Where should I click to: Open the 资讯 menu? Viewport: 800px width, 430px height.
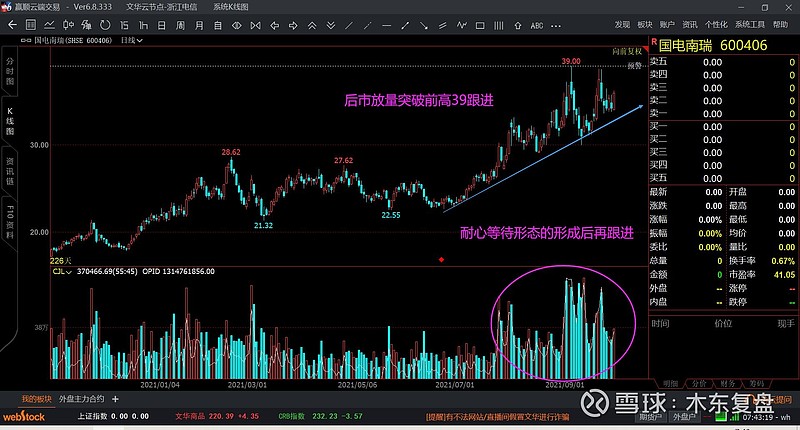click(x=690, y=24)
